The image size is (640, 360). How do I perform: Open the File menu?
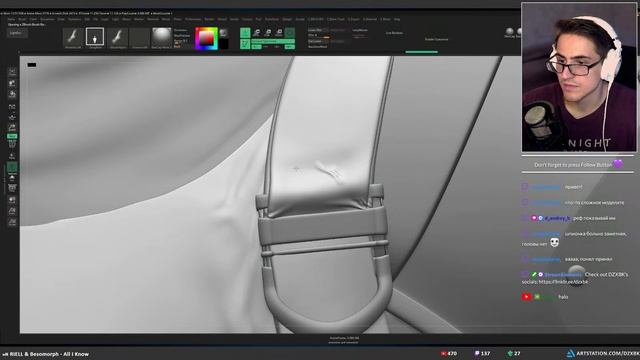point(96,19)
